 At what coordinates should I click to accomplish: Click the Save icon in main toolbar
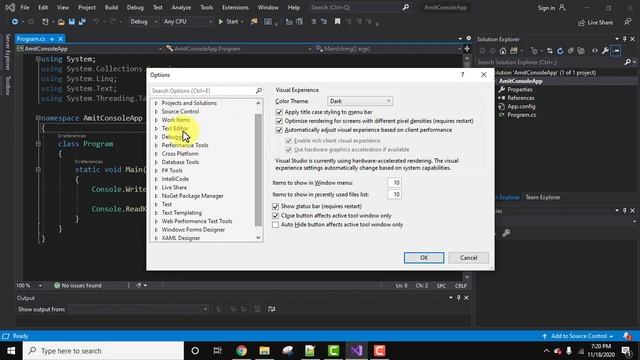pyautogui.click(x=72, y=22)
